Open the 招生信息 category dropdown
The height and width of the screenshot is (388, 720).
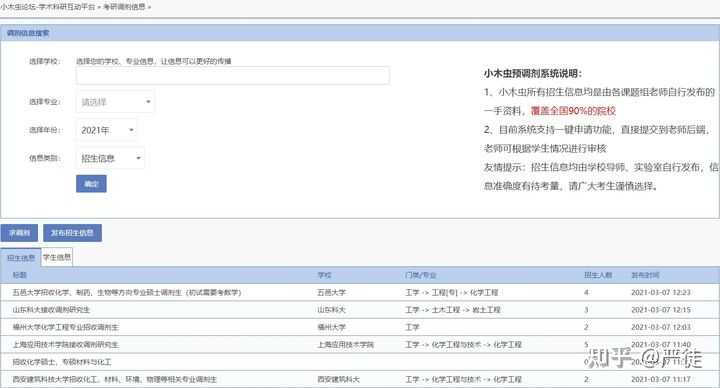pyautogui.click(x=110, y=158)
